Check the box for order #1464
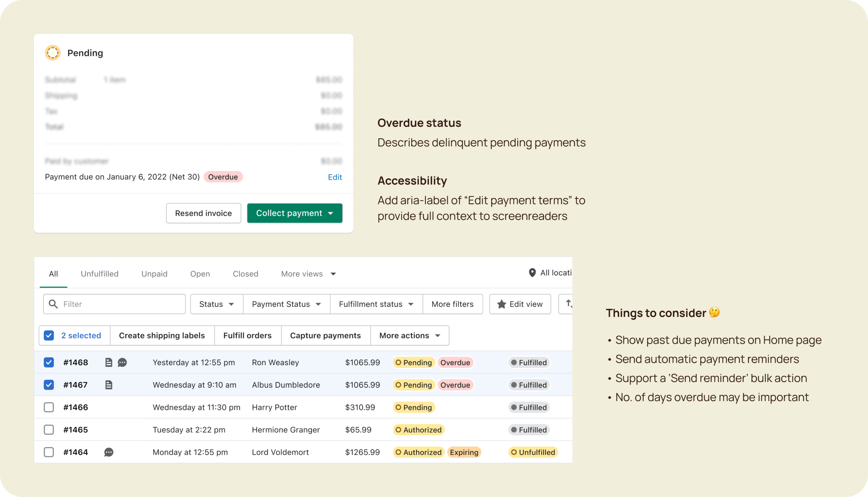 49,452
